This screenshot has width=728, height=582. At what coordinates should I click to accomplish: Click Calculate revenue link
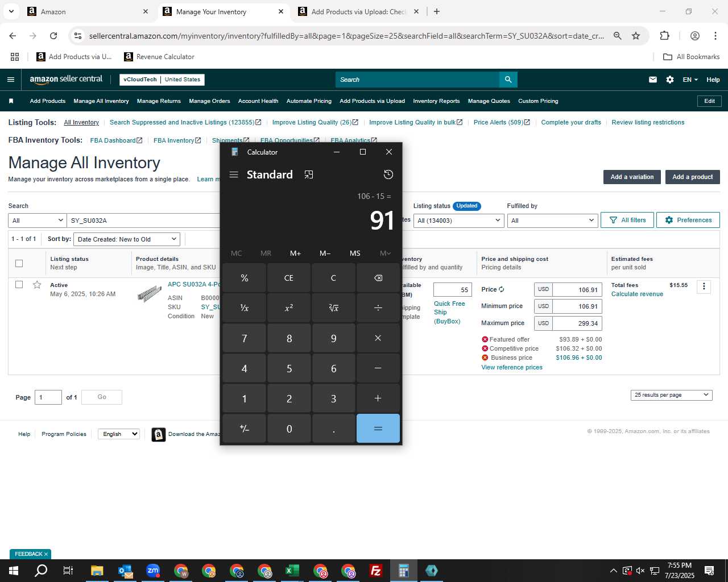pos(637,294)
